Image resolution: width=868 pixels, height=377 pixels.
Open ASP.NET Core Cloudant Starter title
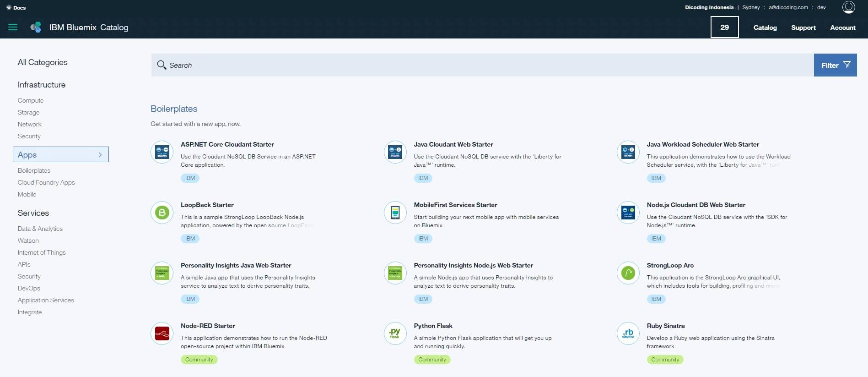coord(227,144)
